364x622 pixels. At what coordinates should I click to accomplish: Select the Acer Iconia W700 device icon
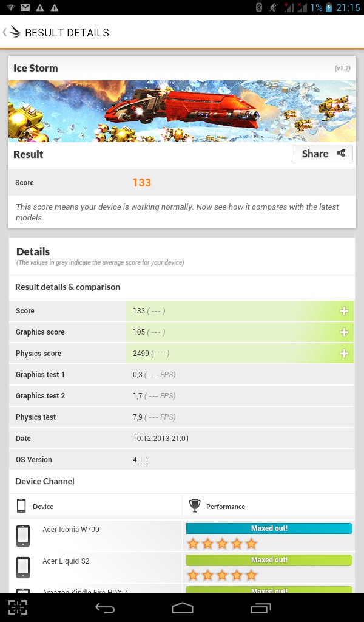coord(22,536)
